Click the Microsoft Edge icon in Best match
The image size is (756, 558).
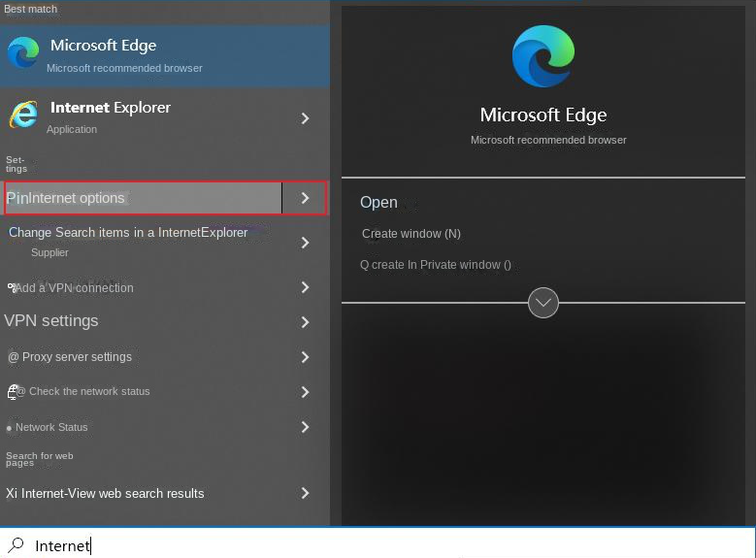pyautogui.click(x=23, y=53)
